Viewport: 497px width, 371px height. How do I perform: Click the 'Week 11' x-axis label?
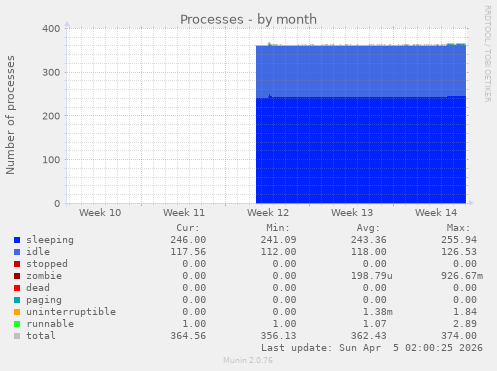pyautogui.click(x=184, y=213)
